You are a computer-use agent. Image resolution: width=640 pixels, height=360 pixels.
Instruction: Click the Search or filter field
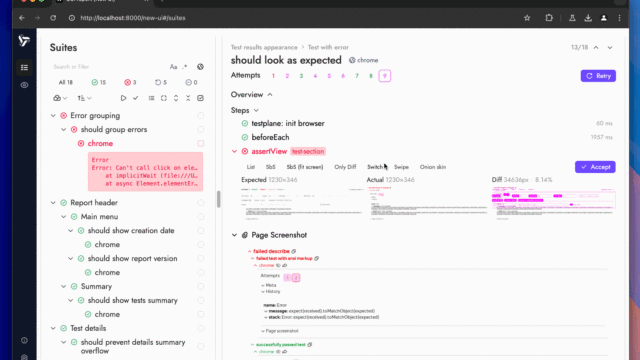point(108,67)
